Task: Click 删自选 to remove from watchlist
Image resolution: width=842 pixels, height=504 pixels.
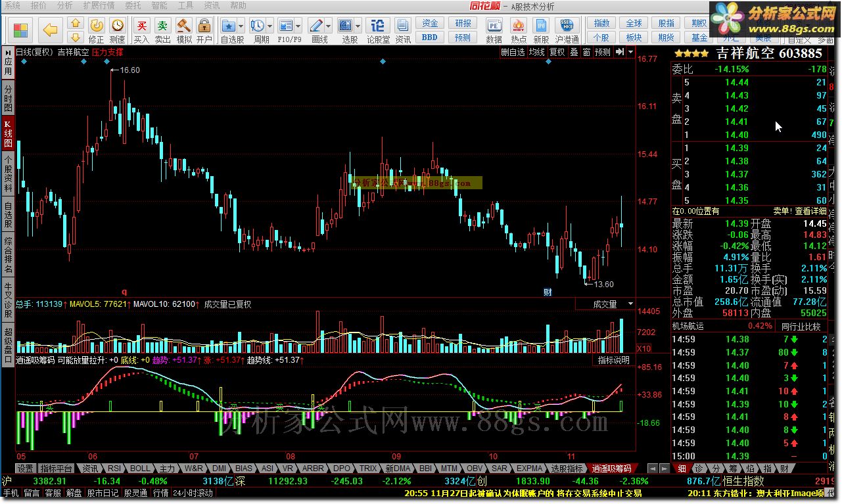Action: (513, 52)
